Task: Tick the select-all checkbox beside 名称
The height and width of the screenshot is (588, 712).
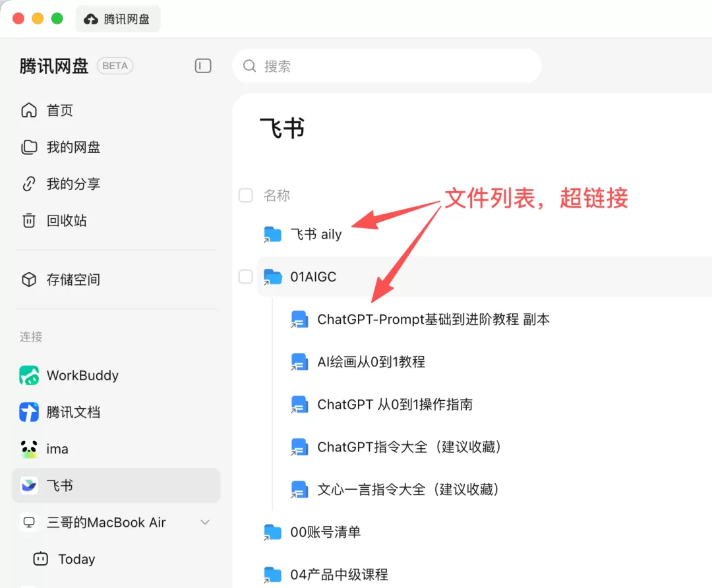Action: click(246, 196)
